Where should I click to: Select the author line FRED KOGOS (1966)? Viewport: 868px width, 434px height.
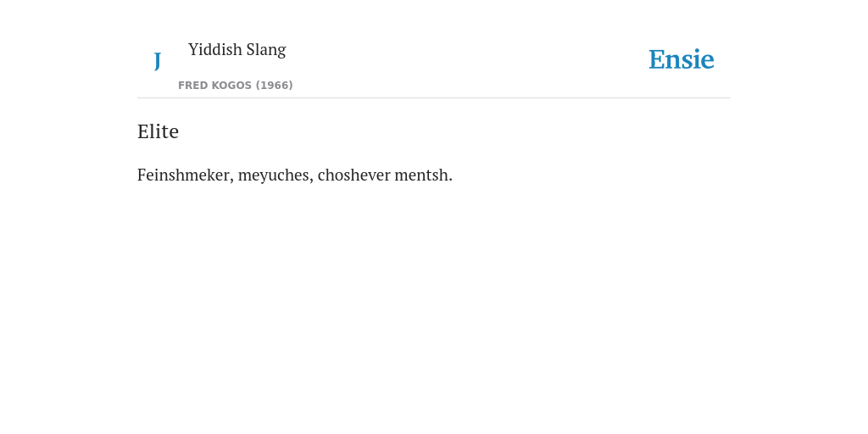[236, 86]
